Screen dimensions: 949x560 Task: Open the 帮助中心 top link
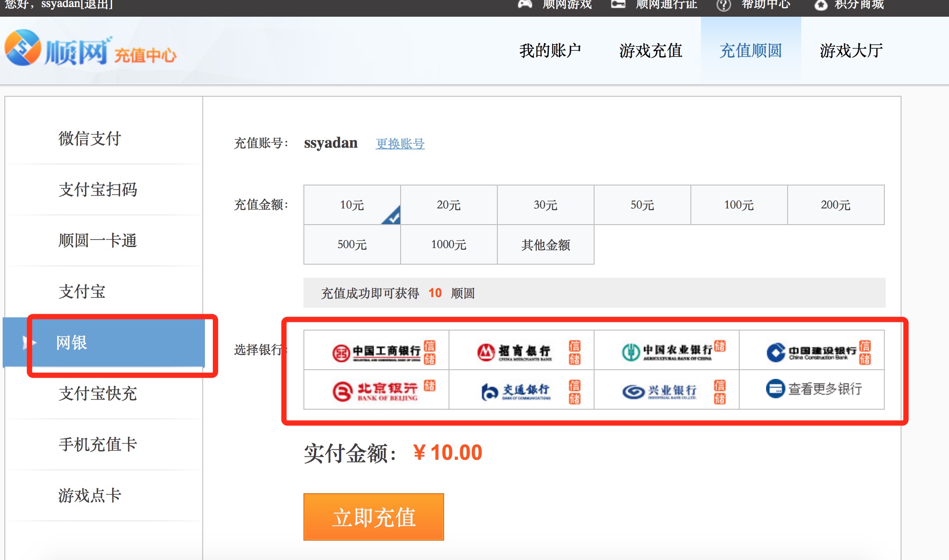(x=766, y=4)
